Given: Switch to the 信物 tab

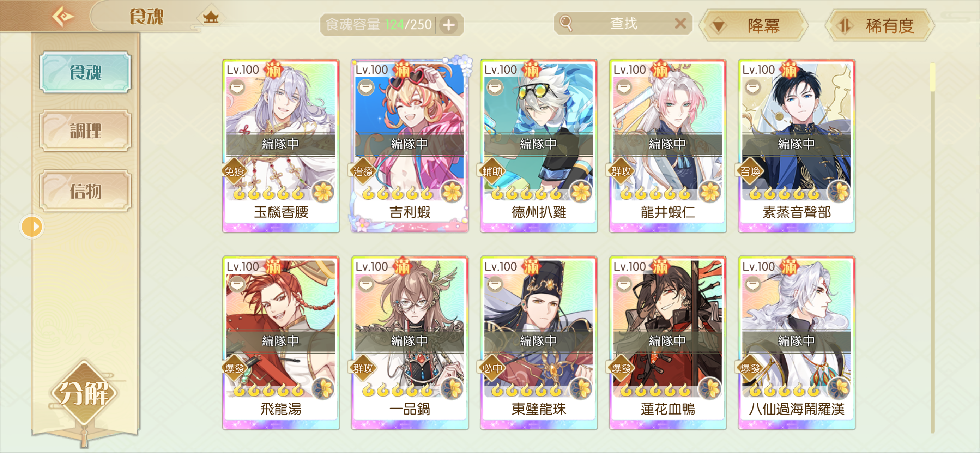Looking at the screenshot, I should (x=86, y=191).
